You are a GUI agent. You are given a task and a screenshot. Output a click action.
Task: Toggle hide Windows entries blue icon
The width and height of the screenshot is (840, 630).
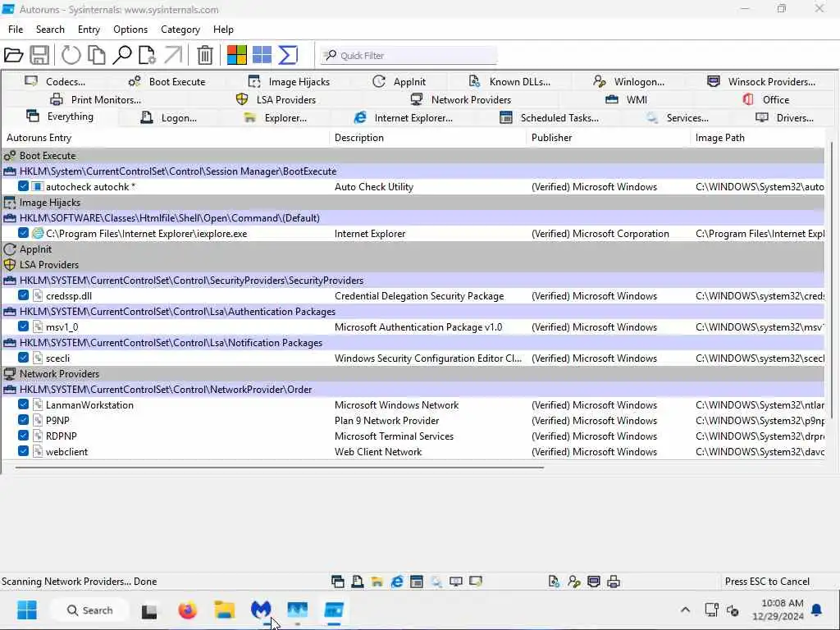click(x=262, y=55)
